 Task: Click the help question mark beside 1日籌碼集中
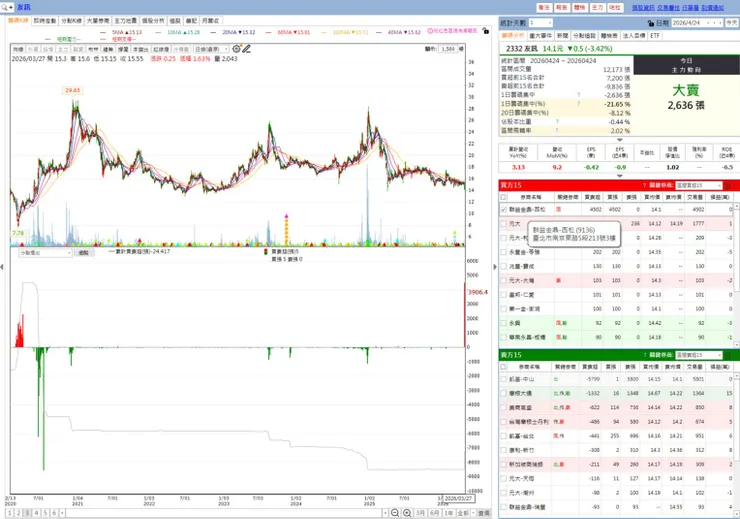coord(579,95)
